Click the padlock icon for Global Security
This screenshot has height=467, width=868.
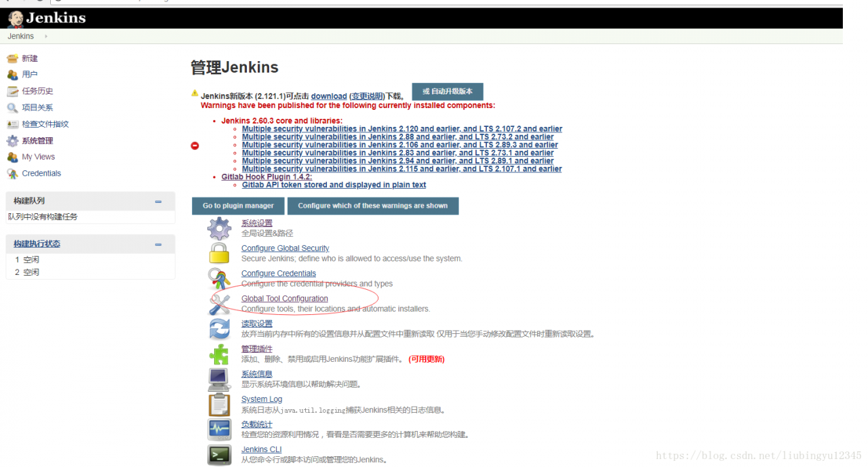click(x=219, y=253)
